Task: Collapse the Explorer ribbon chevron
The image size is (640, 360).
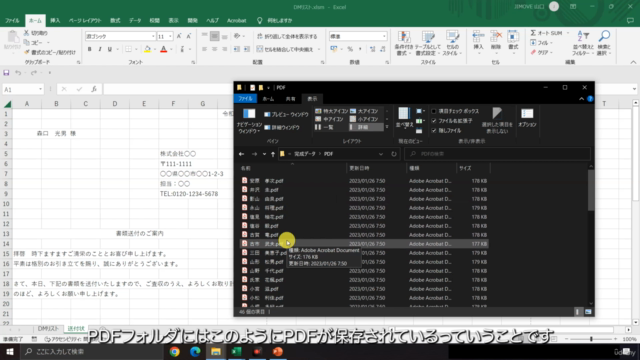Action: [x=581, y=99]
